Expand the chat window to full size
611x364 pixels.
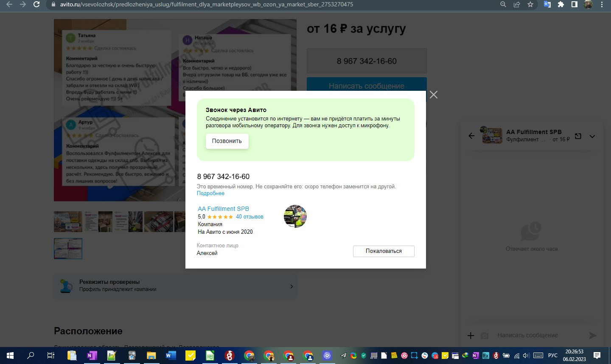point(578,136)
